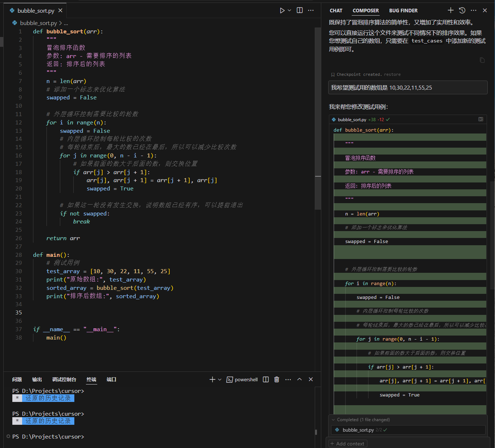Click the first 还原的历史记录 terminal message

point(48,398)
